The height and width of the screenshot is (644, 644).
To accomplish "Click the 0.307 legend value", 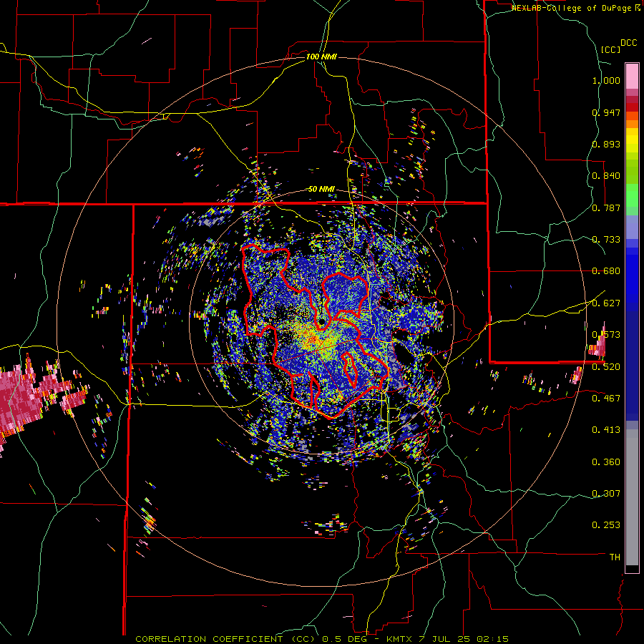I will [606, 493].
